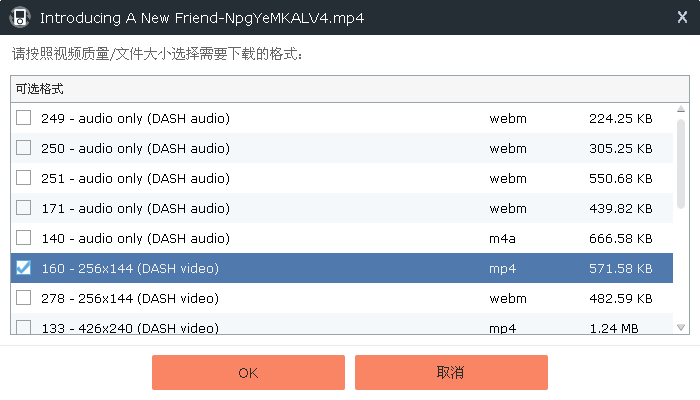Click the 550.68 KB size entry
700x400 pixels.
621,179
